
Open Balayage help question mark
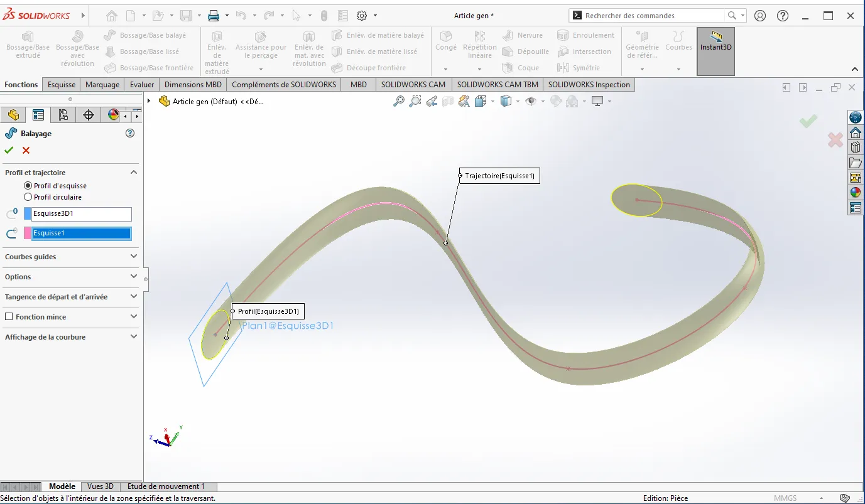pyautogui.click(x=130, y=133)
